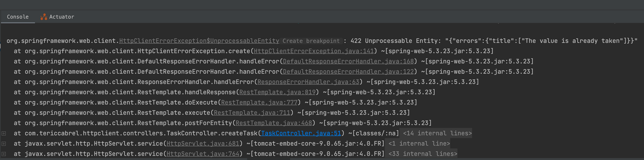Open the RestTemplate.java:777 link
Screen dimensions: 644x160
coord(259,103)
